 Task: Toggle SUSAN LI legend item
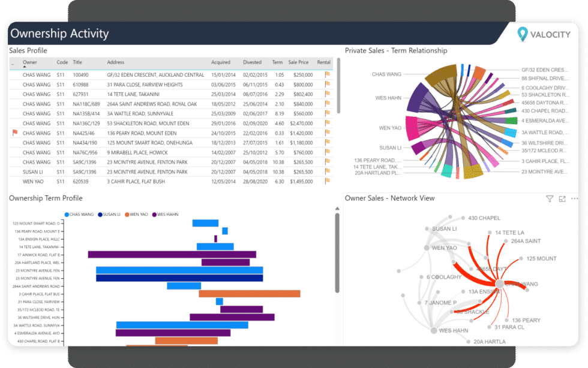tap(110, 214)
